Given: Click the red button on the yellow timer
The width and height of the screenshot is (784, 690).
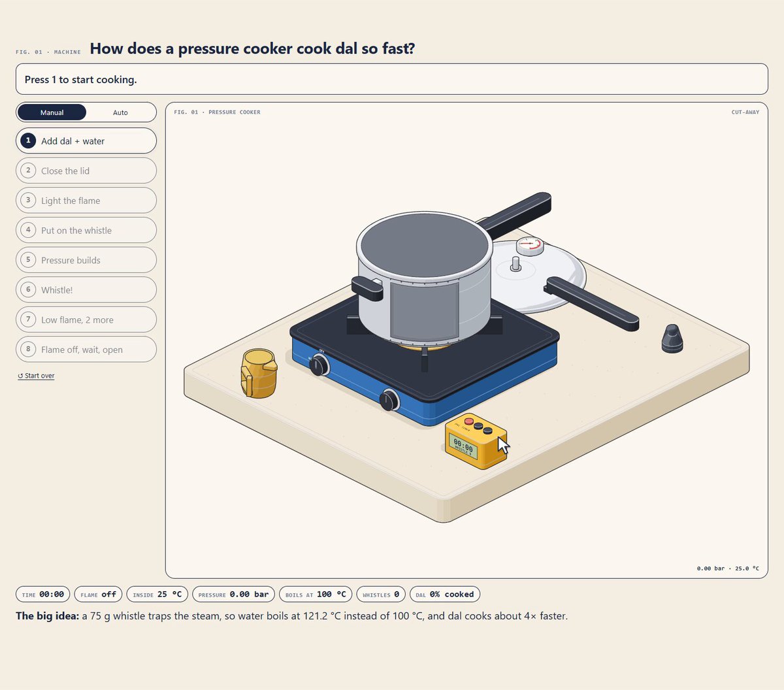Looking at the screenshot, I should coord(468,421).
